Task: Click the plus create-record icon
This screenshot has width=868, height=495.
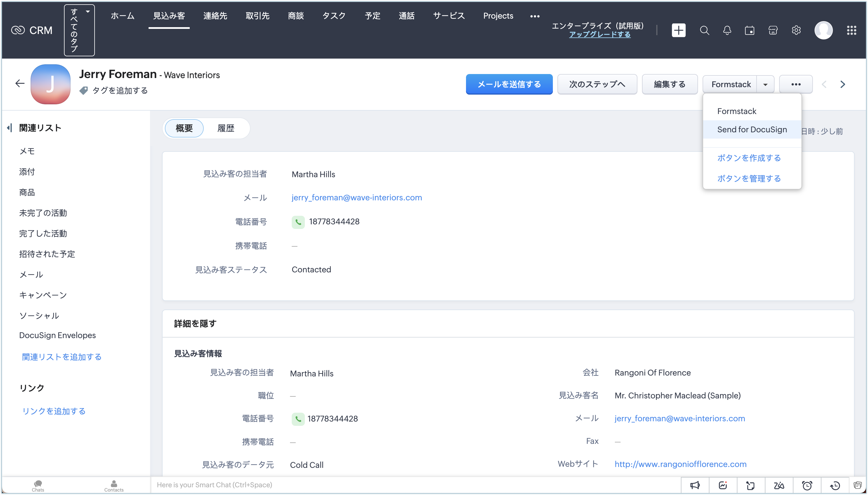Action: pyautogui.click(x=678, y=30)
